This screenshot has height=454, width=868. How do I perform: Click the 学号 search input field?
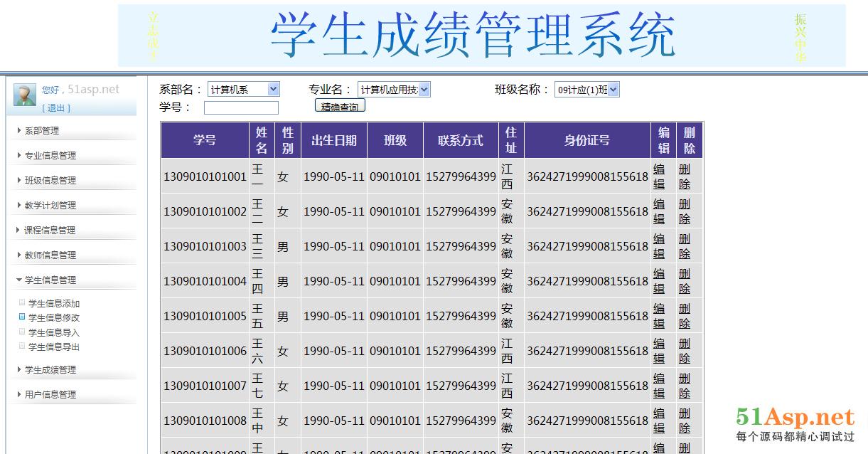(241, 108)
